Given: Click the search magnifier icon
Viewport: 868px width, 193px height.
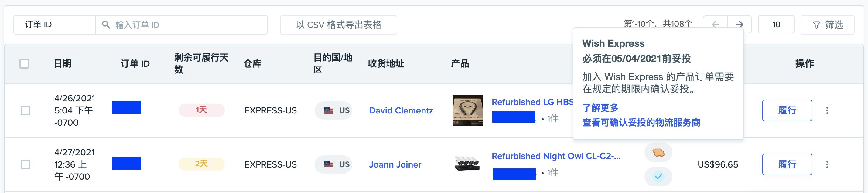Looking at the screenshot, I should tap(106, 25).
